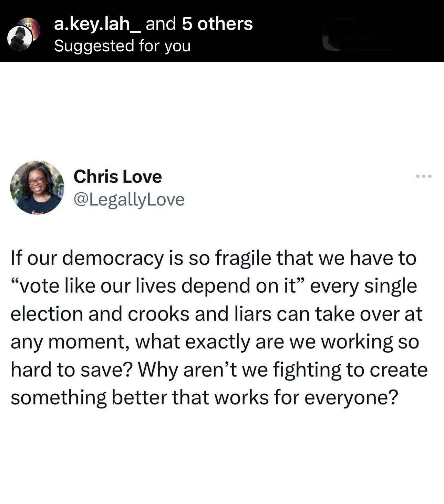Select the 'Chris Love' display name

(x=117, y=177)
